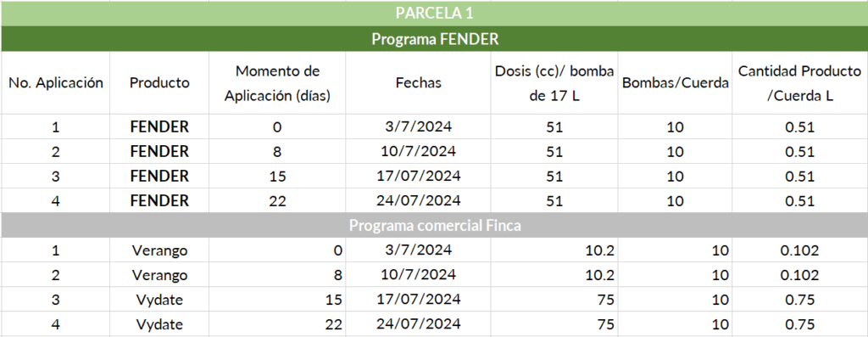Select the Fechas column header
The height and width of the screenshot is (337, 868).
418,83
